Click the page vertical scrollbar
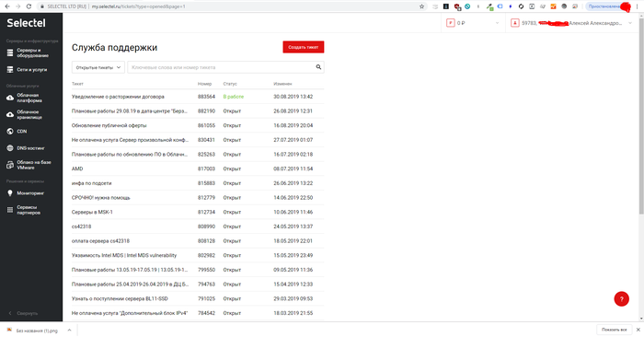This screenshot has height=337, width=644. pyautogui.click(x=641, y=115)
